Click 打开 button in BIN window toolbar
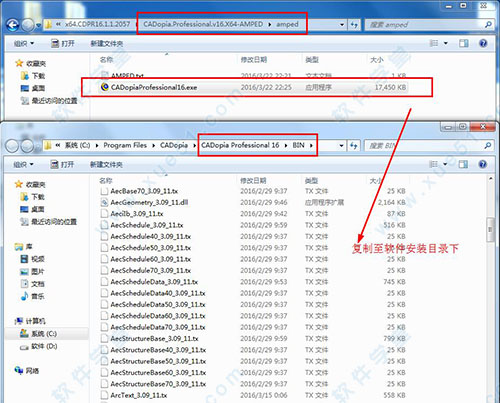 62,164
